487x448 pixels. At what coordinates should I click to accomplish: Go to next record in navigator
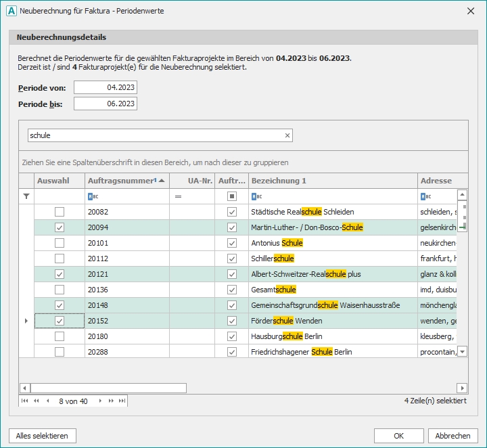click(x=101, y=401)
